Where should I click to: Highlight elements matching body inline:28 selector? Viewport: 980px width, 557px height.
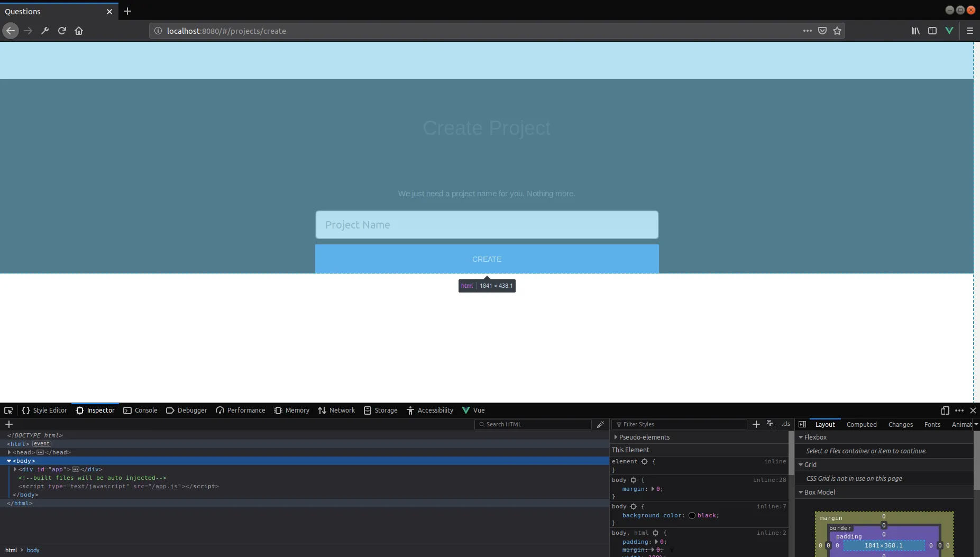[x=633, y=480]
